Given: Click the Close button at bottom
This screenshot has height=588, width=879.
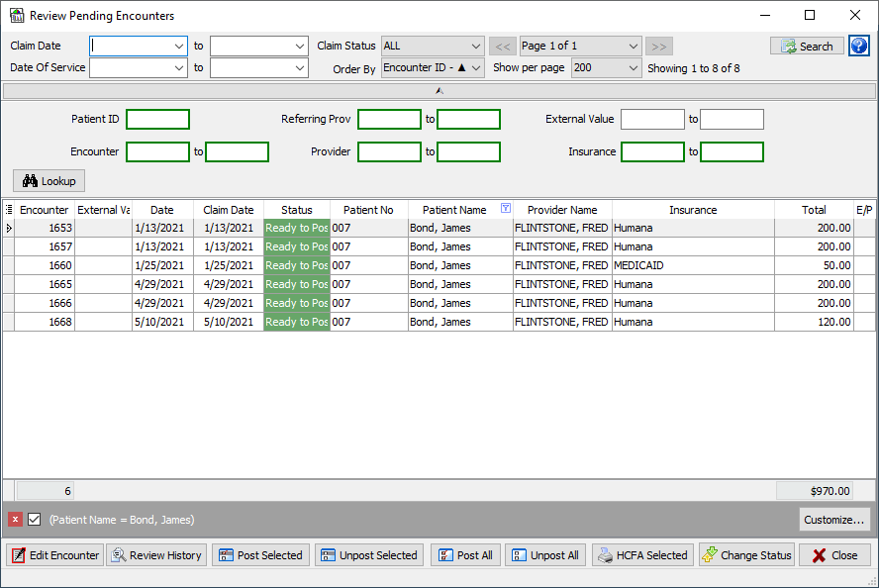Looking at the screenshot, I should pyautogui.click(x=834, y=555).
